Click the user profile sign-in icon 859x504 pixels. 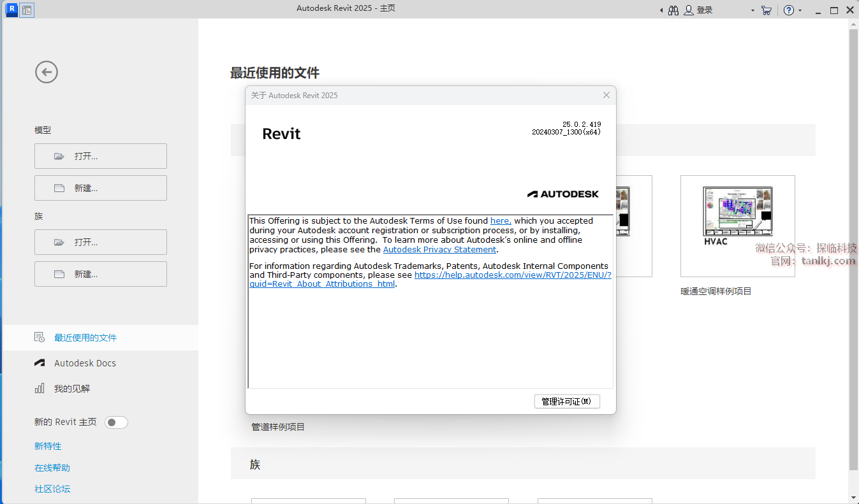click(689, 10)
